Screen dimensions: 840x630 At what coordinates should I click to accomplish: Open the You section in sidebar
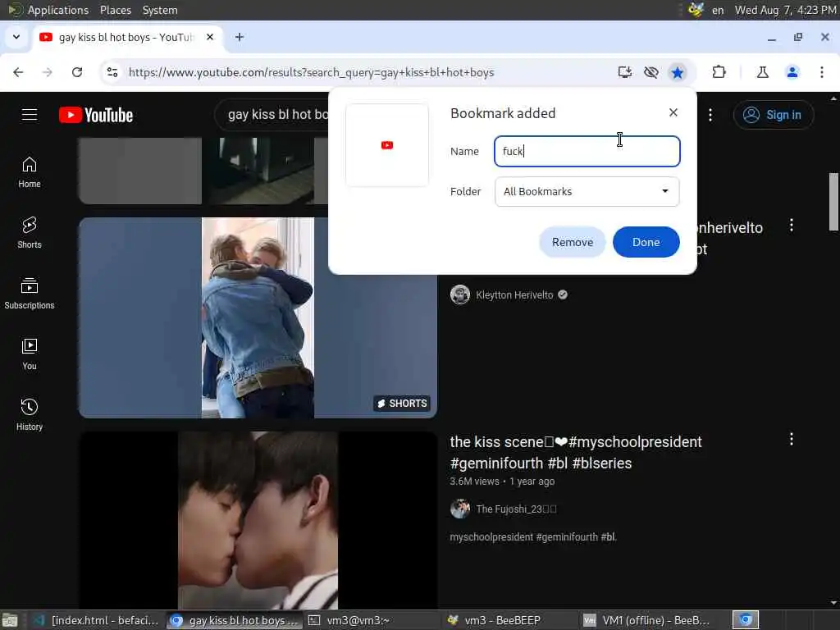pyautogui.click(x=30, y=354)
